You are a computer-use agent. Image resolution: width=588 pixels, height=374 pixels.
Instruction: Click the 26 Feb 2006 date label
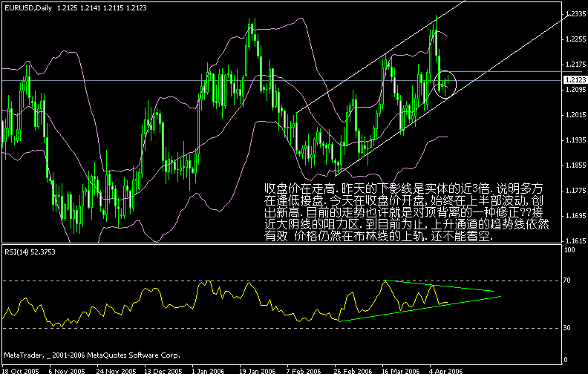point(353,371)
